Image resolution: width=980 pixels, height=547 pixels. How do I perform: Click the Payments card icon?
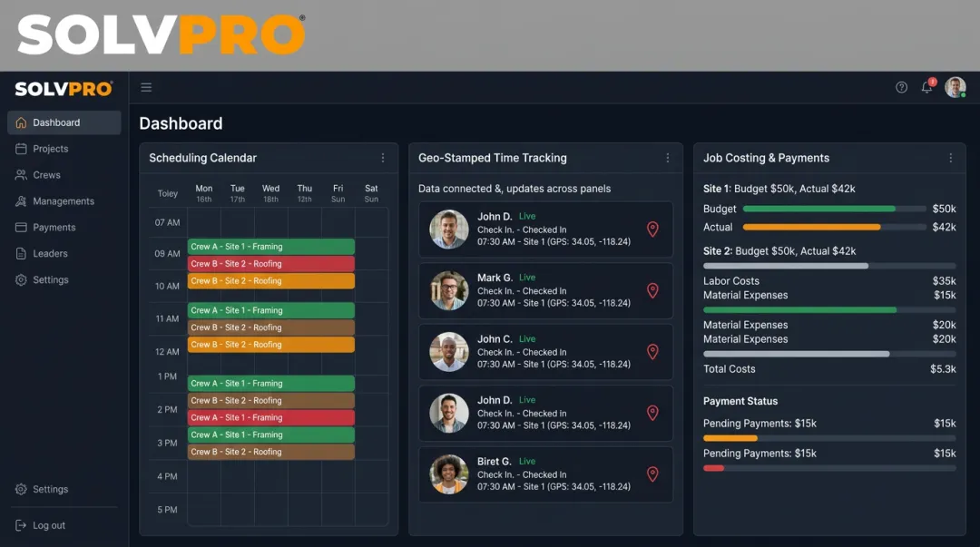coord(21,228)
